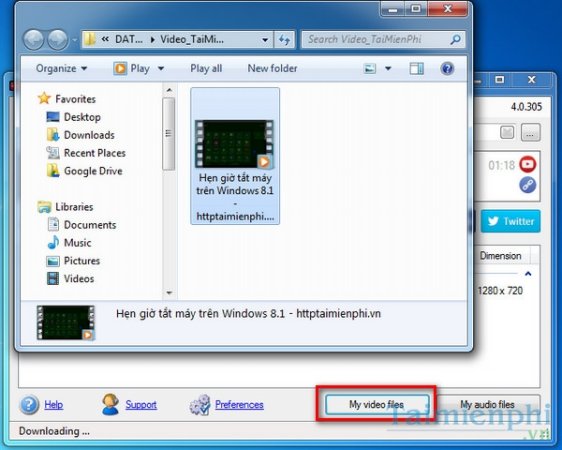Click the Play toolbar button
562x450 pixels.
131,68
